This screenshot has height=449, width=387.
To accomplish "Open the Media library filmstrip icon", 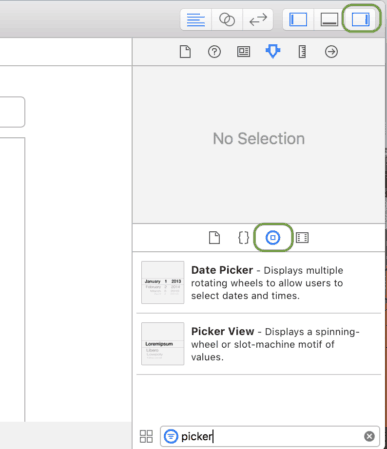I will click(302, 238).
